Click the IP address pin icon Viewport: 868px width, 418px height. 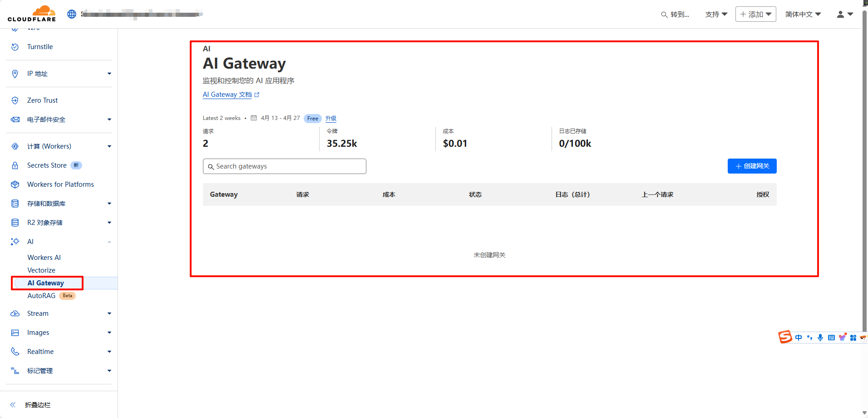point(15,74)
